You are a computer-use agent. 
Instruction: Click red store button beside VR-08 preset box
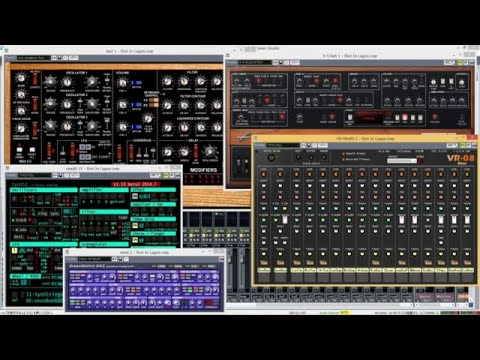tap(421, 161)
